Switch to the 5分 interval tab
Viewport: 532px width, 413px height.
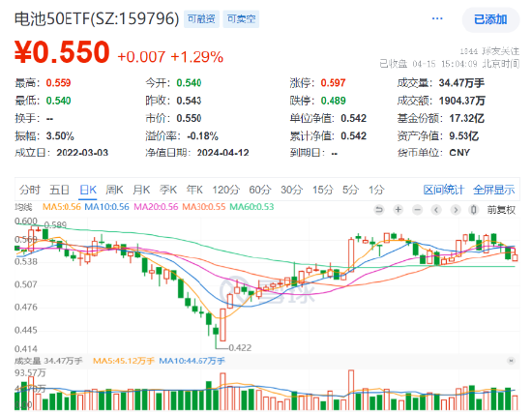(x=350, y=190)
